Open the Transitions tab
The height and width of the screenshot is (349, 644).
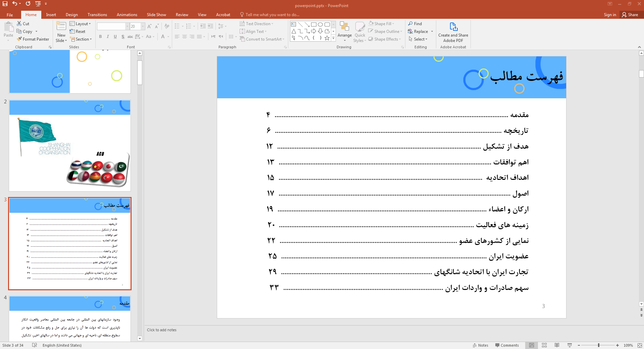[97, 15]
